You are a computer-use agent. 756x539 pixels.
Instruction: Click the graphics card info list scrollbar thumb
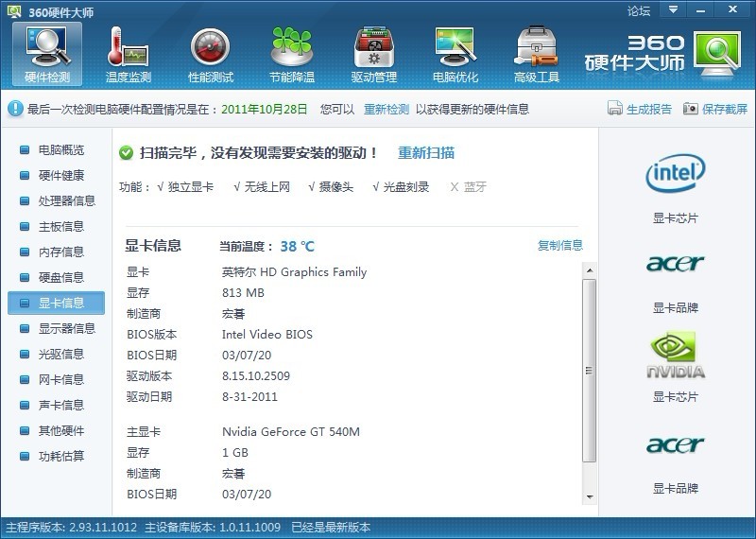(590, 371)
